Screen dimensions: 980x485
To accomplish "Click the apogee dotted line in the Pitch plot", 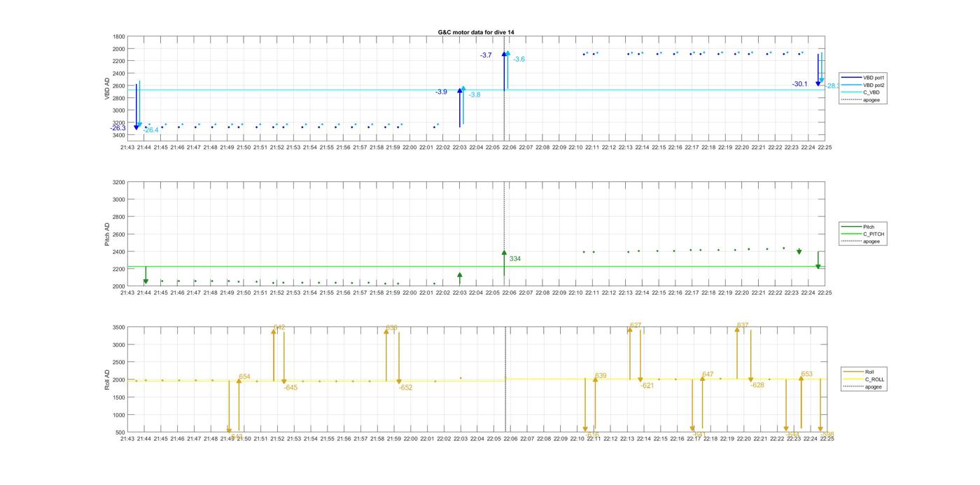I will coord(505,234).
